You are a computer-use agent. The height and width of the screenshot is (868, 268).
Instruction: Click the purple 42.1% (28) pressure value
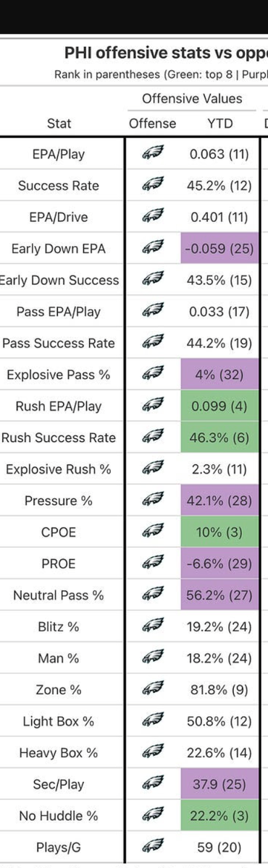point(220,501)
